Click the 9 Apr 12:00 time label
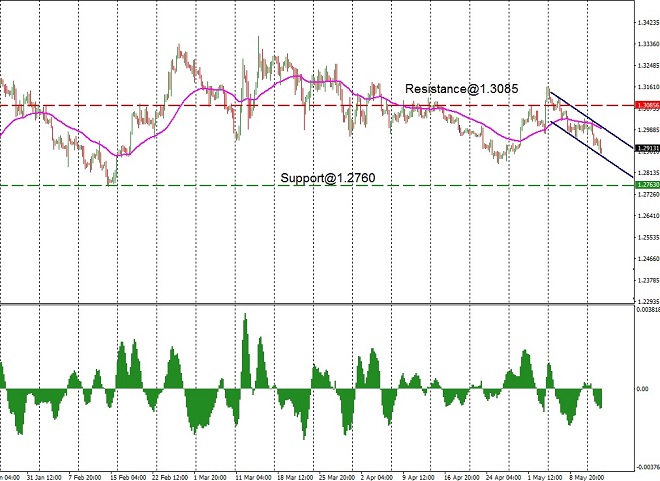This screenshot has height=481, width=660. (418, 478)
